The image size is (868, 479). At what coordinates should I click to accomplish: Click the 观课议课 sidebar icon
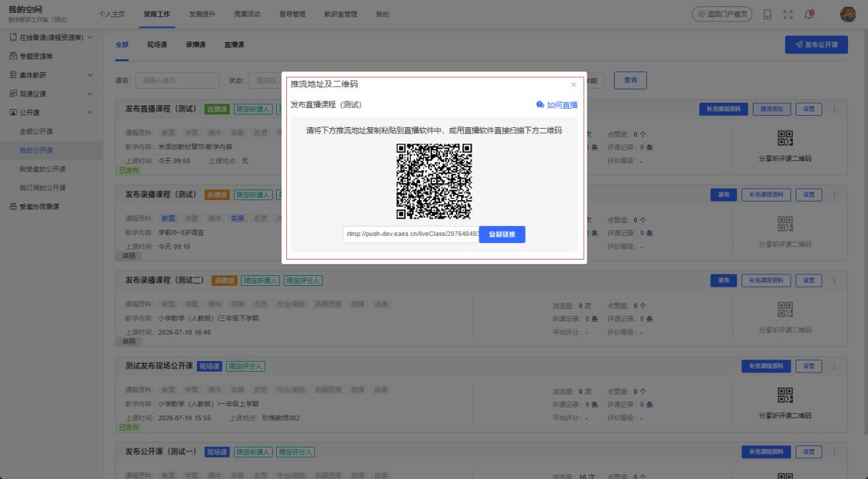(13, 94)
